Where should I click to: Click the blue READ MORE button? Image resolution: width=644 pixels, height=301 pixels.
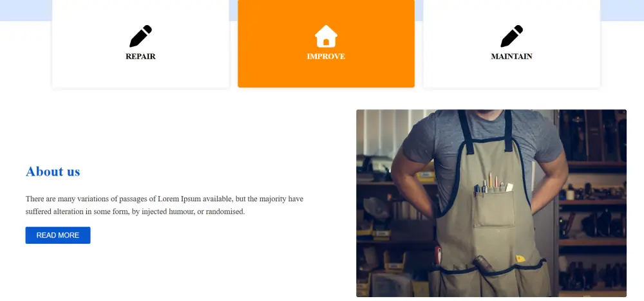point(58,235)
